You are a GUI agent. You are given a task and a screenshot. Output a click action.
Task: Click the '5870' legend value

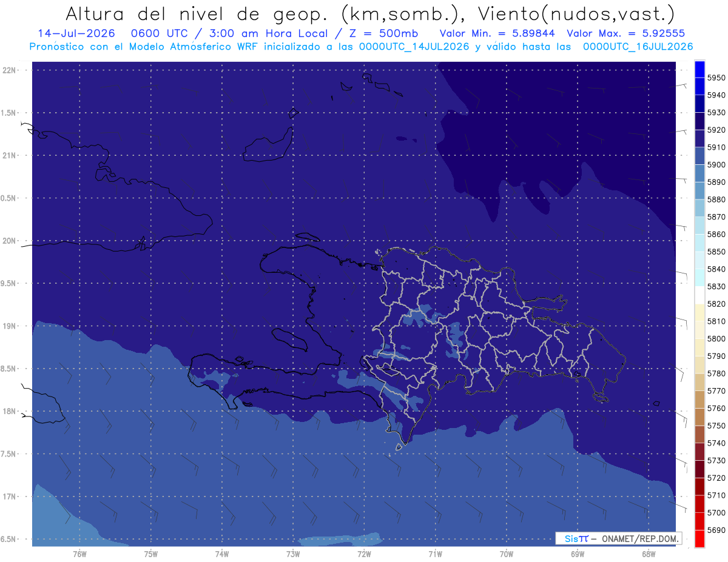click(716, 216)
